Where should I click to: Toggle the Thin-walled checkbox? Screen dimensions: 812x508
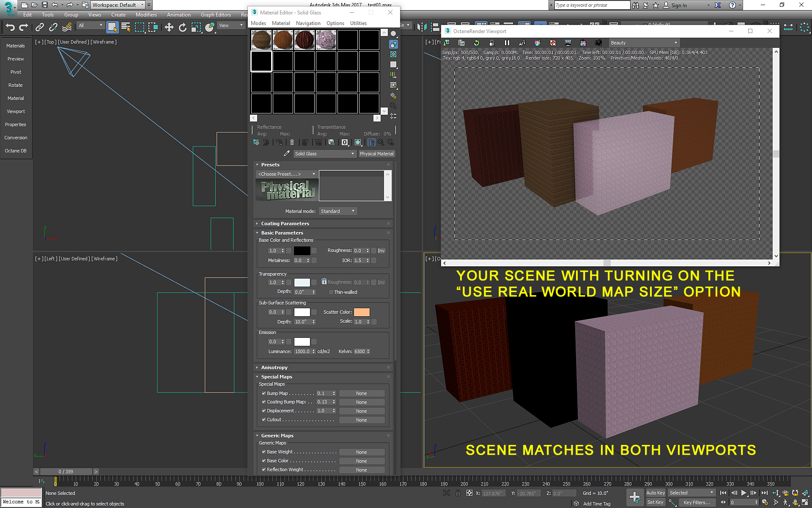331,292
